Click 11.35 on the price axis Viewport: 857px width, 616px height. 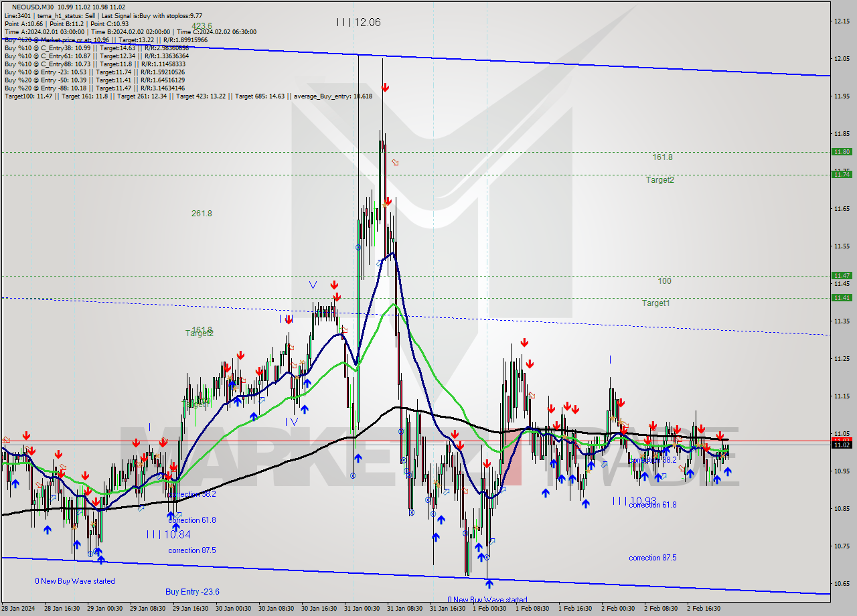[842, 321]
